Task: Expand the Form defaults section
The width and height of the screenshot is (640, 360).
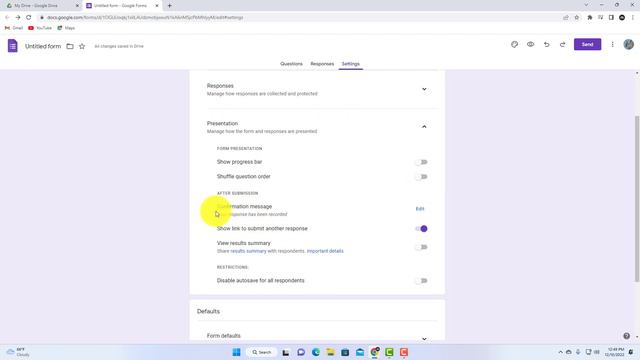Action: point(424,338)
